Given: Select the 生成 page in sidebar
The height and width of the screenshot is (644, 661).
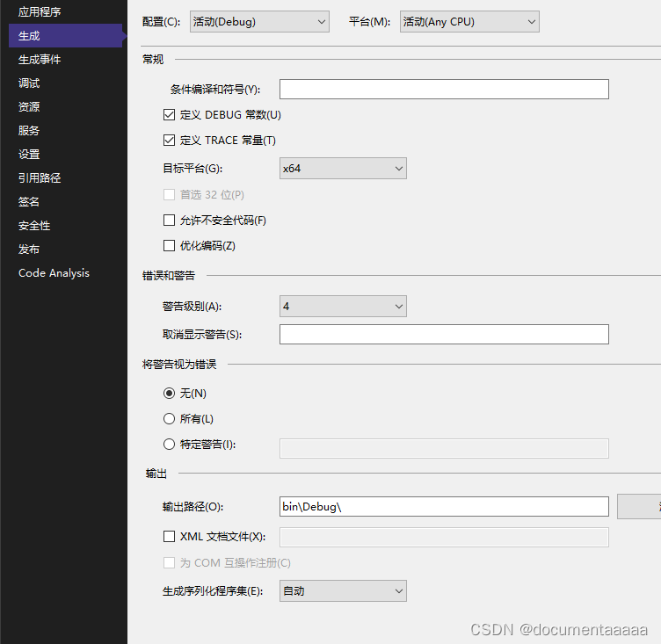Looking at the screenshot, I should click(65, 36).
